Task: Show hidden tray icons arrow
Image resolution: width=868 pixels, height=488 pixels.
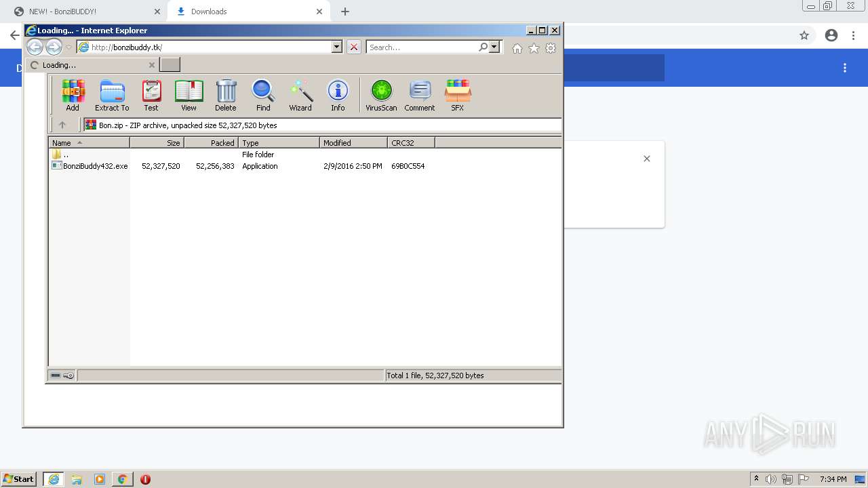Action: click(x=756, y=479)
